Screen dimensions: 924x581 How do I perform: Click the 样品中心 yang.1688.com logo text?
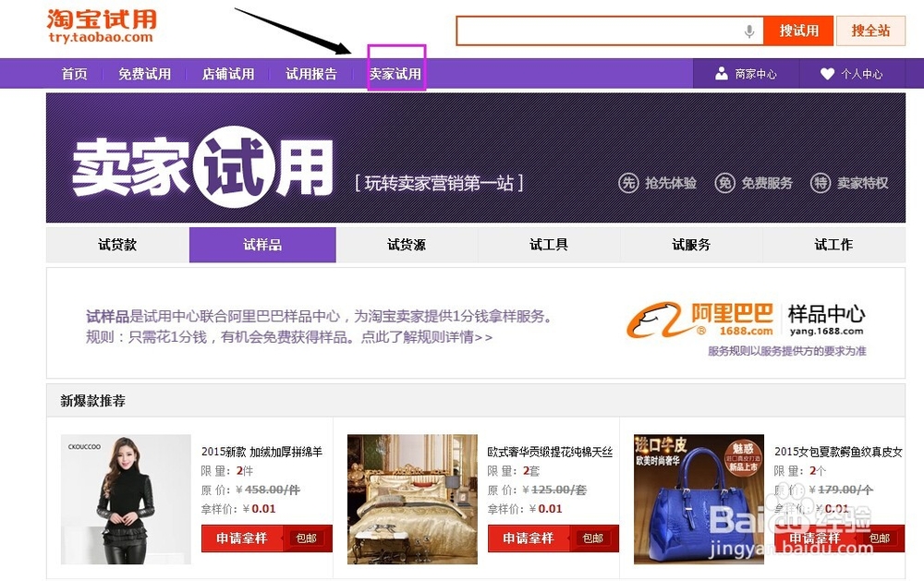coord(827,320)
